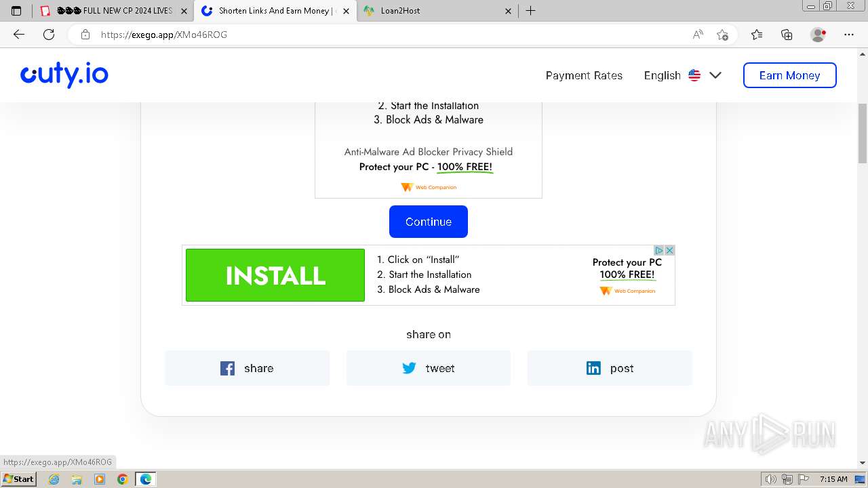Click the Facebook share icon
The image size is (868, 488).
[x=227, y=368]
